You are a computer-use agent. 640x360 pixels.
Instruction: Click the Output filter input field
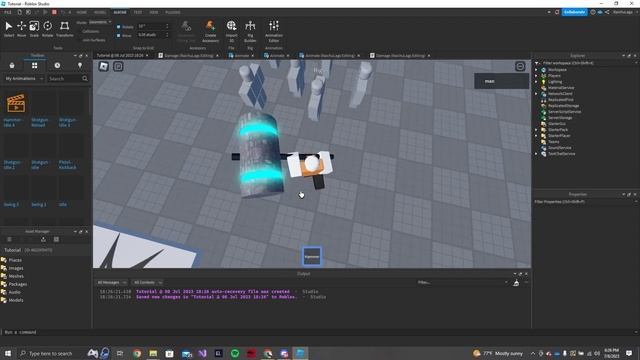point(462,282)
